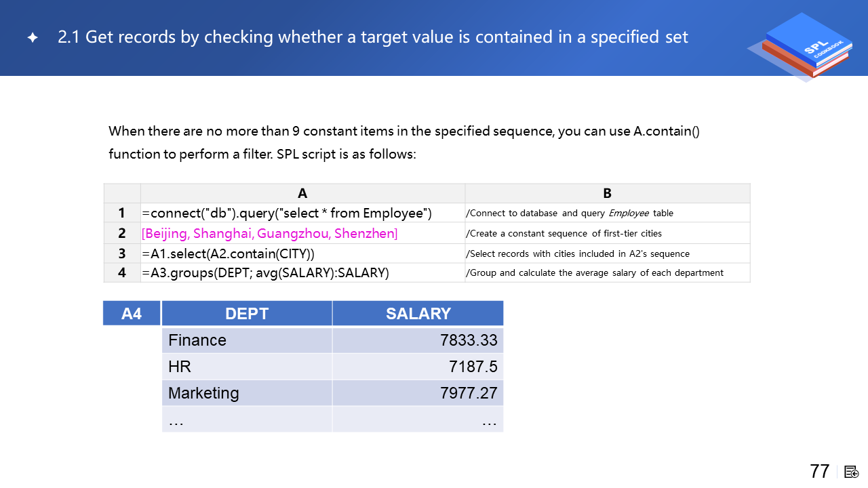The image size is (868, 488).
Task: Click the return-to-contents icon beside page number
Action: (852, 472)
